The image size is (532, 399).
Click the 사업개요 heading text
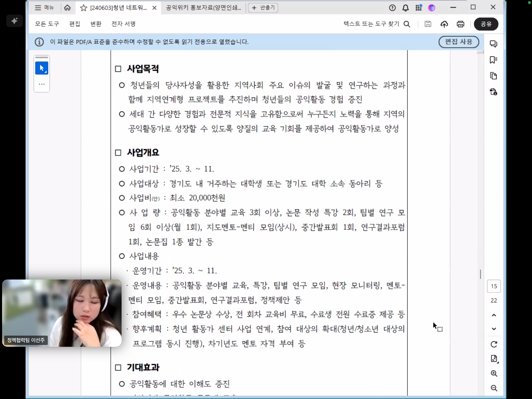pyautogui.click(x=143, y=152)
